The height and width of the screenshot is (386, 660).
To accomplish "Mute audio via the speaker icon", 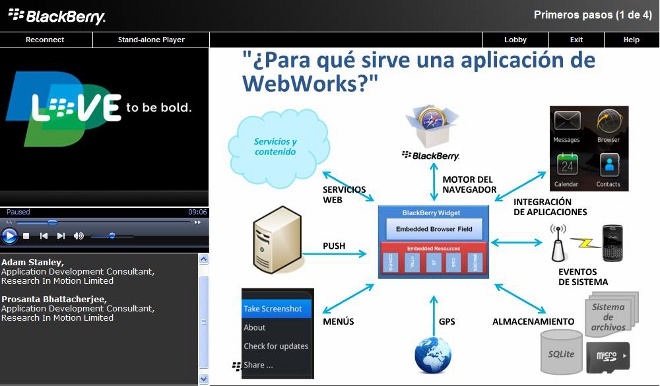I will pyautogui.click(x=79, y=236).
